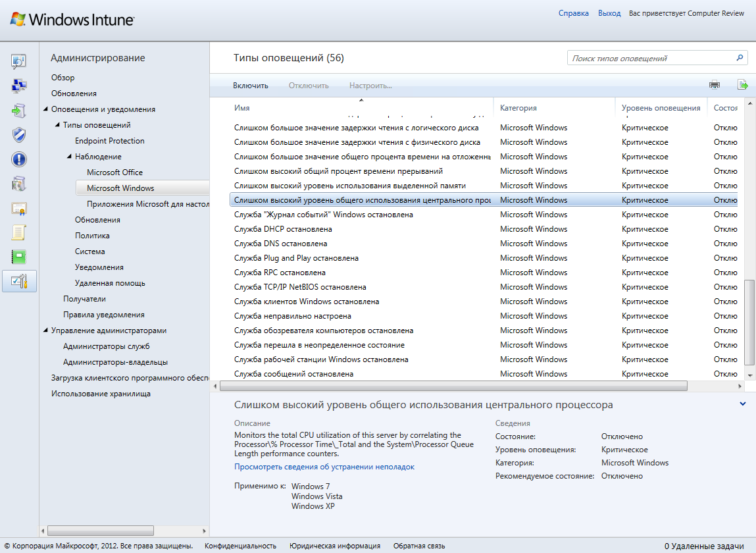Open the Endpoint Protection shield workspace
This screenshot has width=756, height=553.
coord(19,135)
